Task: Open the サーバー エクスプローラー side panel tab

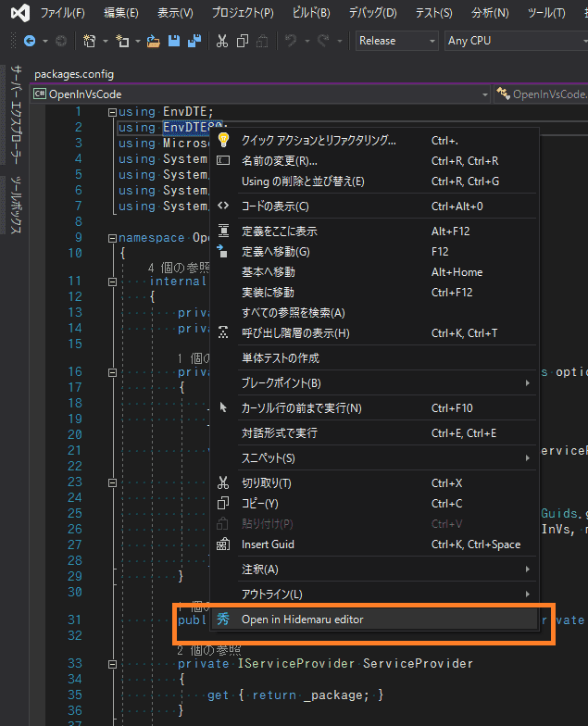Action: tap(16, 115)
